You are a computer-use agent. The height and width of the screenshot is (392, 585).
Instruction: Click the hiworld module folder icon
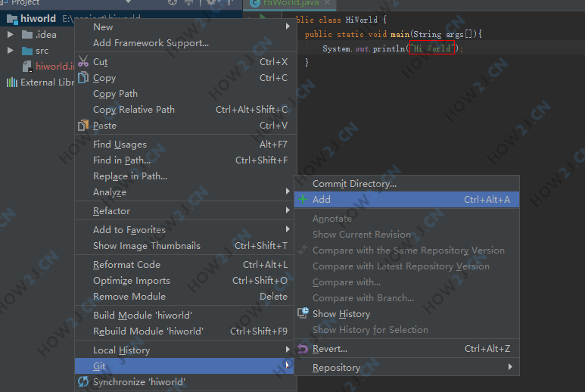[12, 19]
